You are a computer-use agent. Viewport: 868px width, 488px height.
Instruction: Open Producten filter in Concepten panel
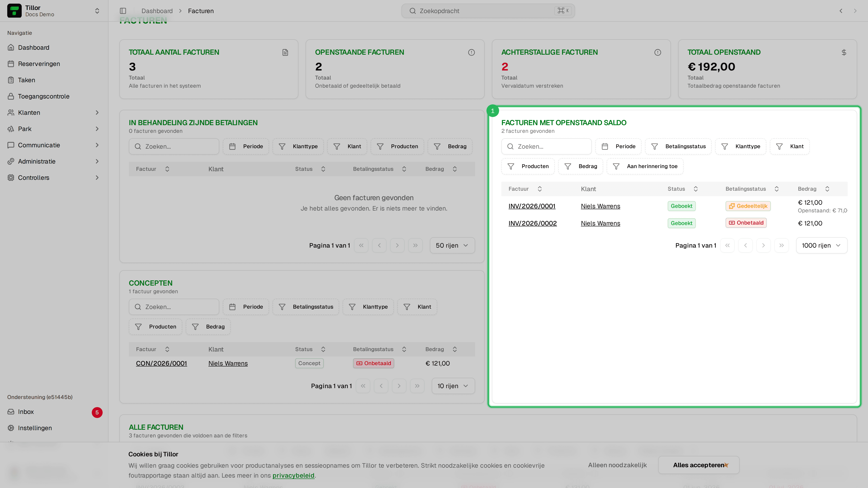point(155,327)
